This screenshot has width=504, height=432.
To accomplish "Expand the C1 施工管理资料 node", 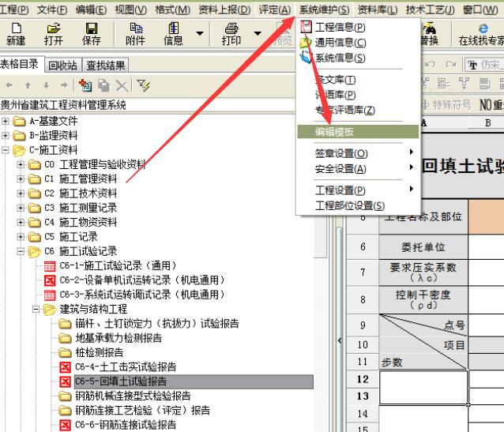I will coord(21,178).
